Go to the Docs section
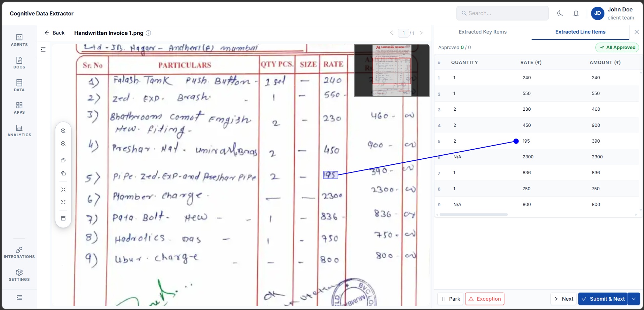This screenshot has height=310, width=644. (x=19, y=63)
